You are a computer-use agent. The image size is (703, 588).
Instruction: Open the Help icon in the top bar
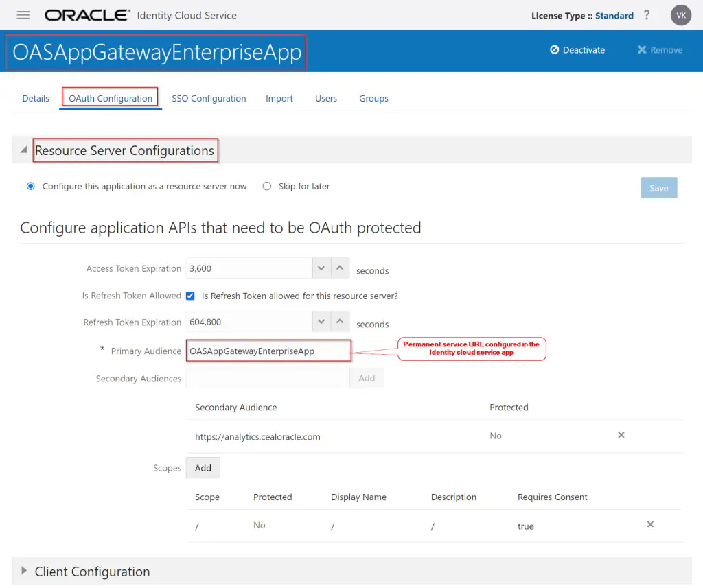646,15
